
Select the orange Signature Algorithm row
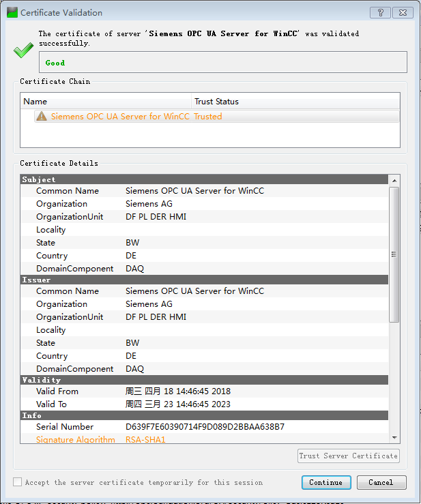(205, 440)
